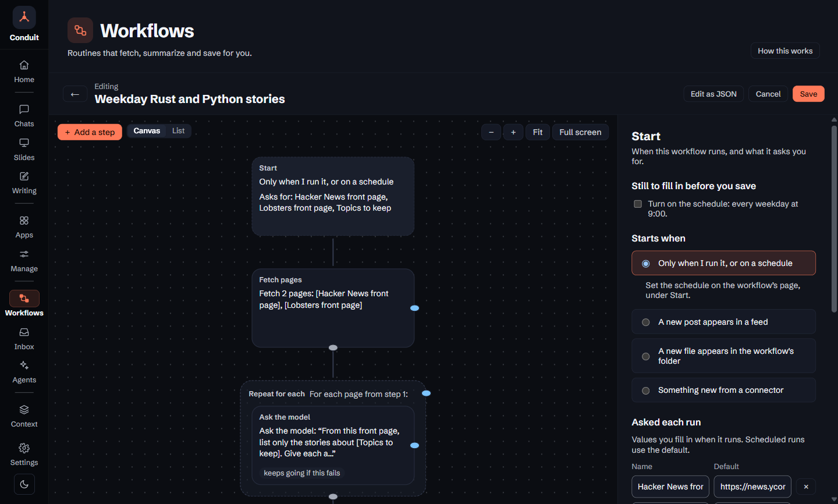This screenshot has height=504, width=838.
Task: Switch to the Canvas view tab
Action: click(147, 131)
